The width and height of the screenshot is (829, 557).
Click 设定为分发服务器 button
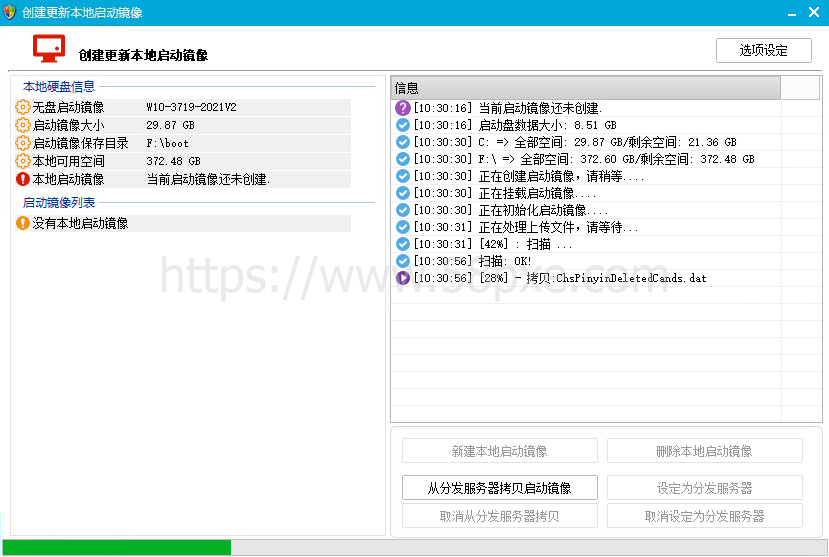pyautogui.click(x=704, y=488)
